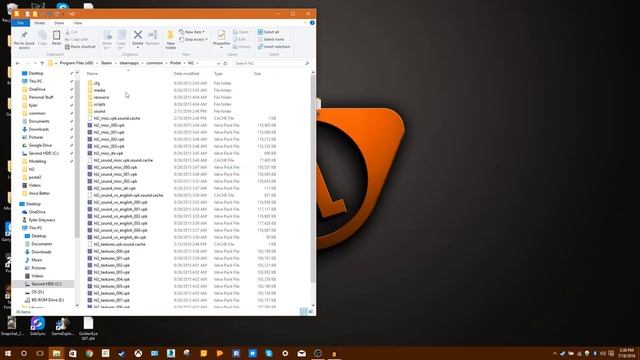Select Kyler Greywacz in navigation pane
The image size is (640, 360).
pos(42,220)
